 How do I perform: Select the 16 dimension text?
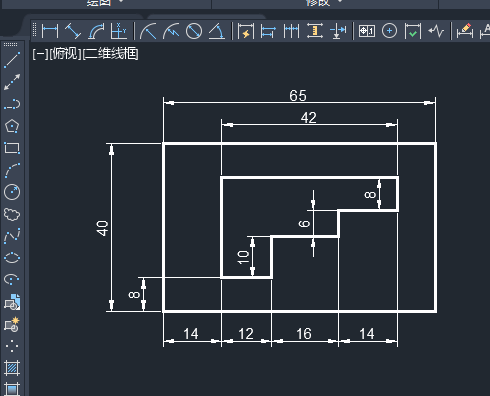tap(304, 334)
